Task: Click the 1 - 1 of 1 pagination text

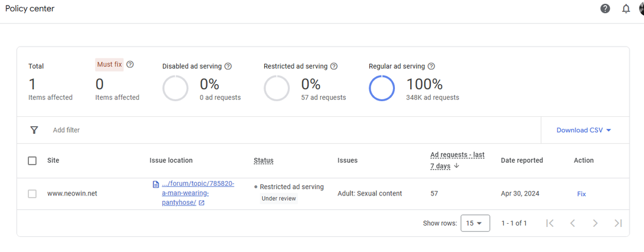Action: coord(514,223)
